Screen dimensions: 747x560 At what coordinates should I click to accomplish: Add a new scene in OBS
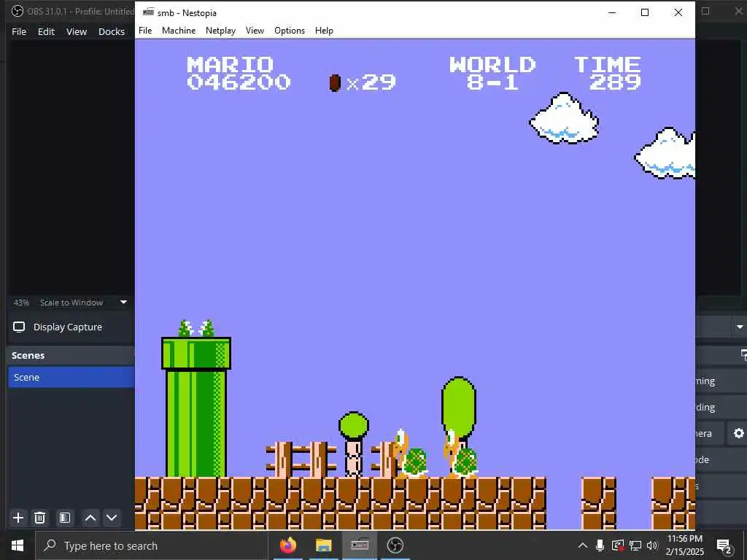coord(18,518)
